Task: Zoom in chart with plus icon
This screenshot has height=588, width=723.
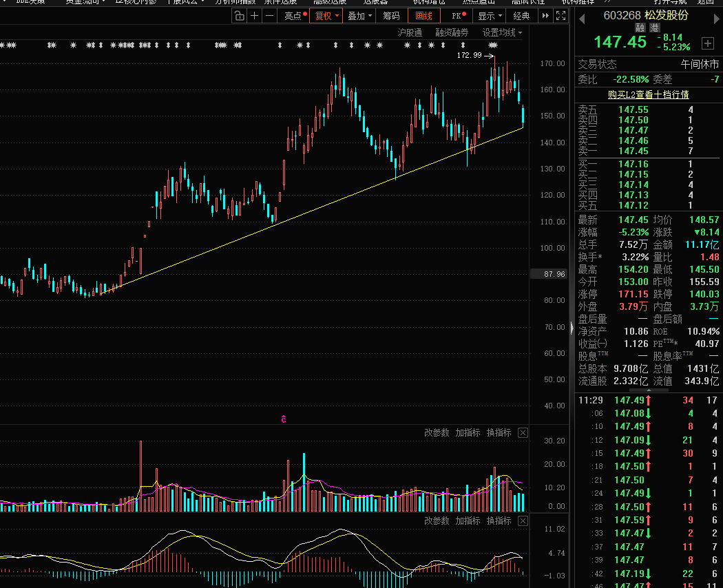Action: [x=254, y=16]
